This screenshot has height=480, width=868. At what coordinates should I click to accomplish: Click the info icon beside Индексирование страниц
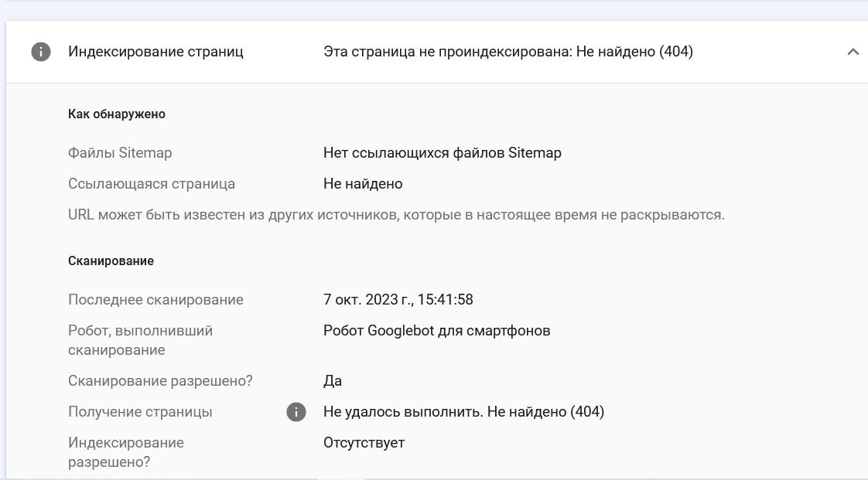click(40, 52)
